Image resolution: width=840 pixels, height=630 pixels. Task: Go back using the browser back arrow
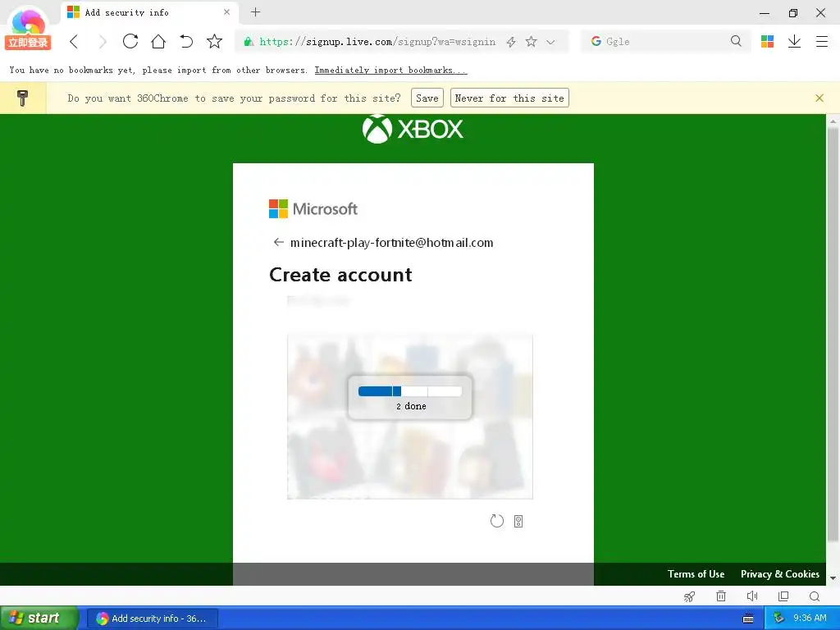pyautogui.click(x=74, y=41)
